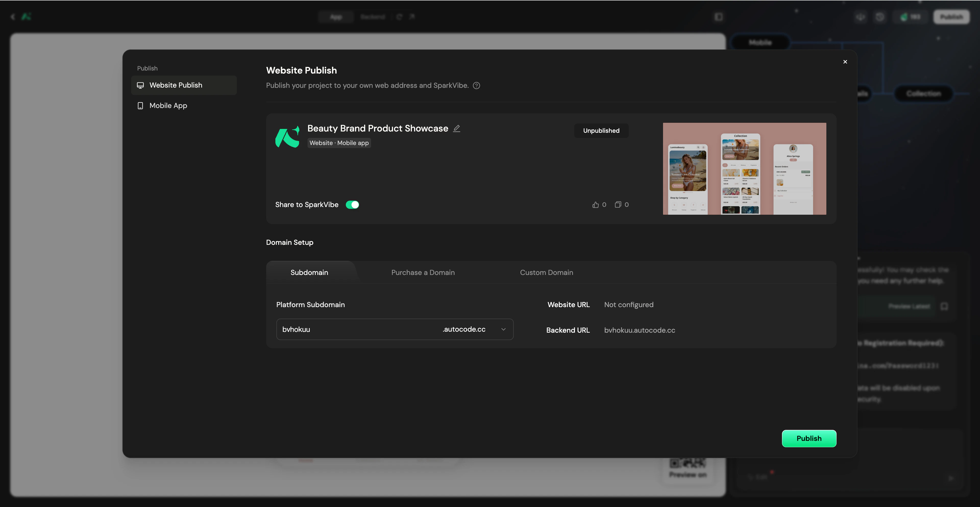Close the publish dialog with X
The height and width of the screenshot is (507, 980).
(845, 62)
